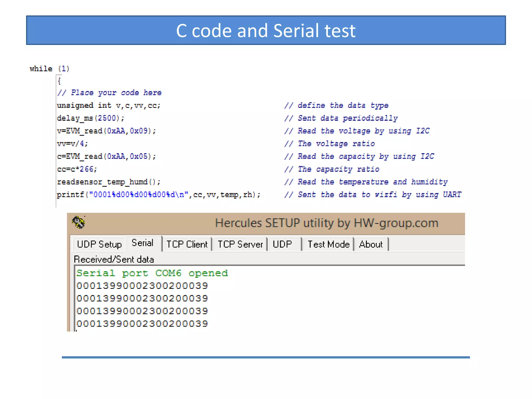The image size is (532, 399).
Task: Click the 'delay_ms(2500);' code line
Action: [x=91, y=118]
